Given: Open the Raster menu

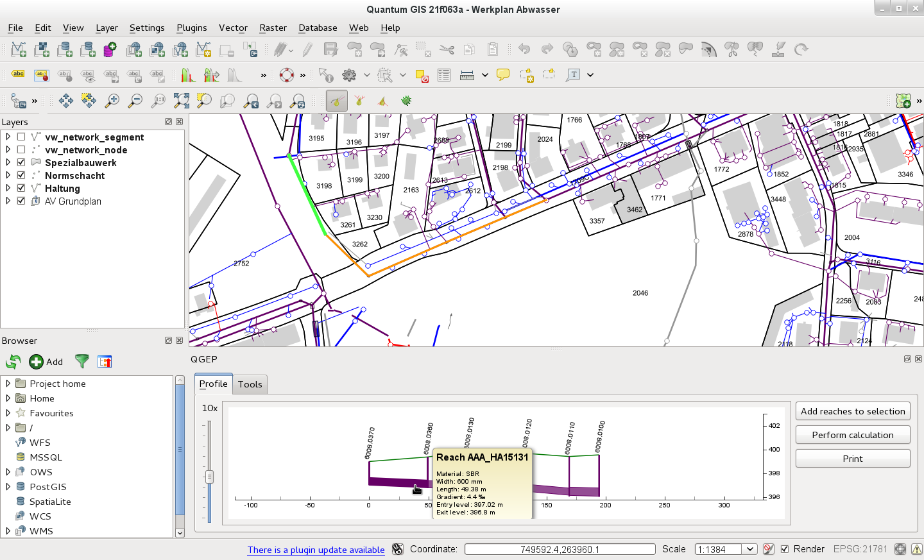Looking at the screenshot, I should 273,28.
